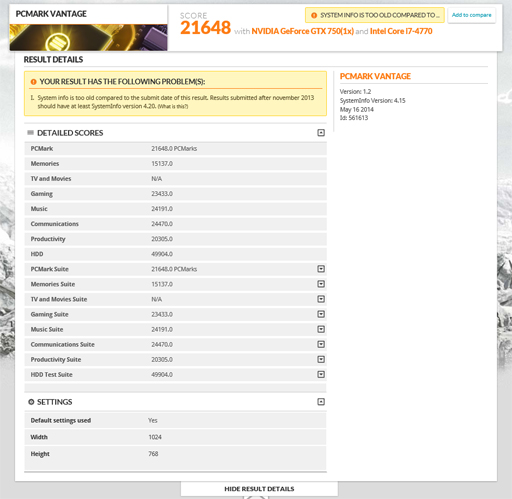Expand the PCMark Suite row
Screen dimensions: 512x499
coord(321,269)
